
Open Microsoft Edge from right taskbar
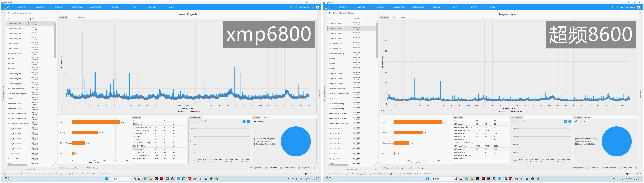coord(467,179)
